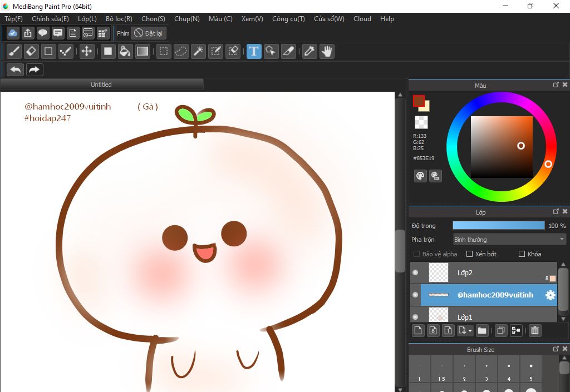This screenshot has width=570, height=392.
Task: Open the Chỉnh sửa(E) menu
Action: [x=50, y=19]
